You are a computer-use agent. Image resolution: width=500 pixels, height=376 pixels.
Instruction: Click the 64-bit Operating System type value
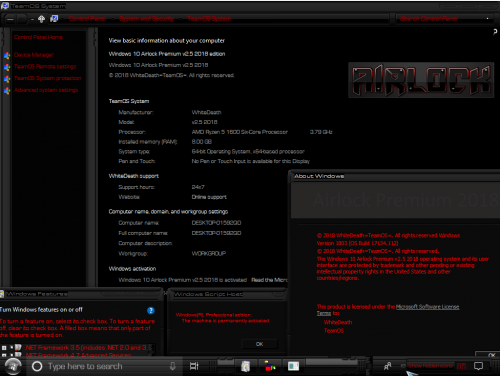coord(248,152)
